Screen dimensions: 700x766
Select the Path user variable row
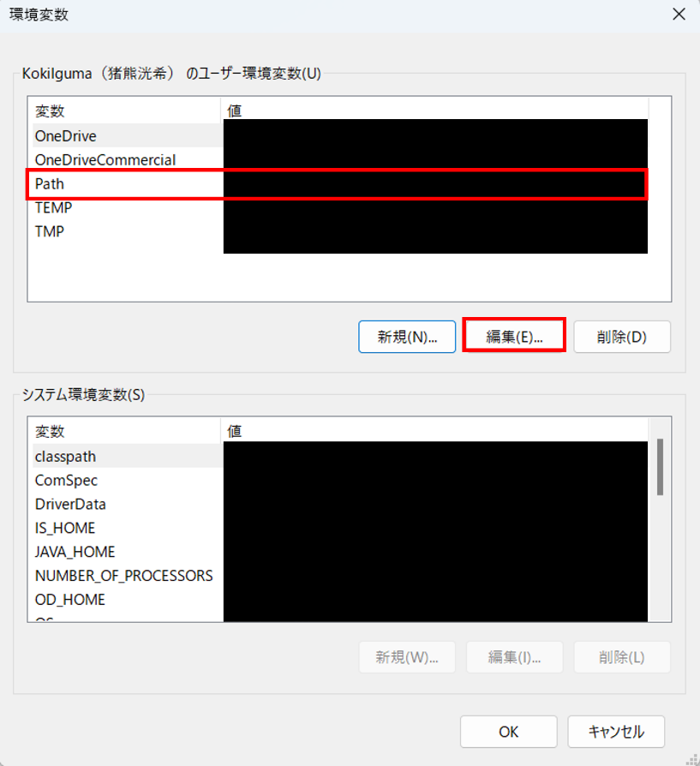(340, 183)
